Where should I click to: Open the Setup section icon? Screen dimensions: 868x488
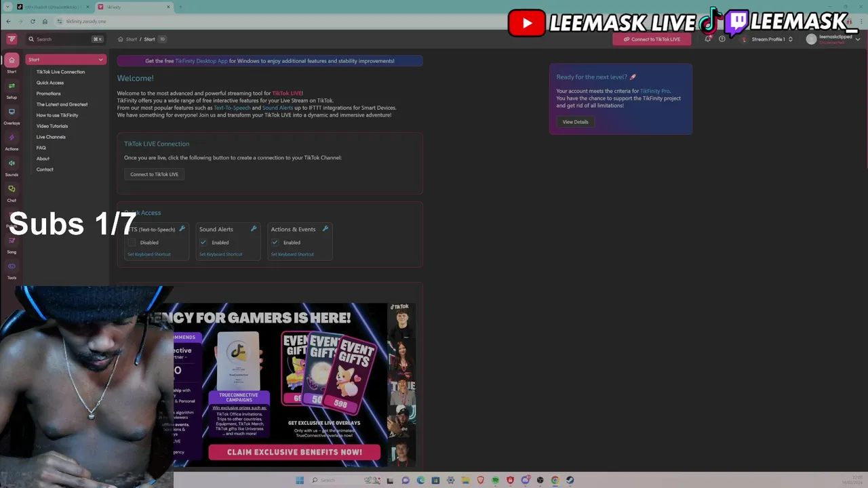(12, 86)
